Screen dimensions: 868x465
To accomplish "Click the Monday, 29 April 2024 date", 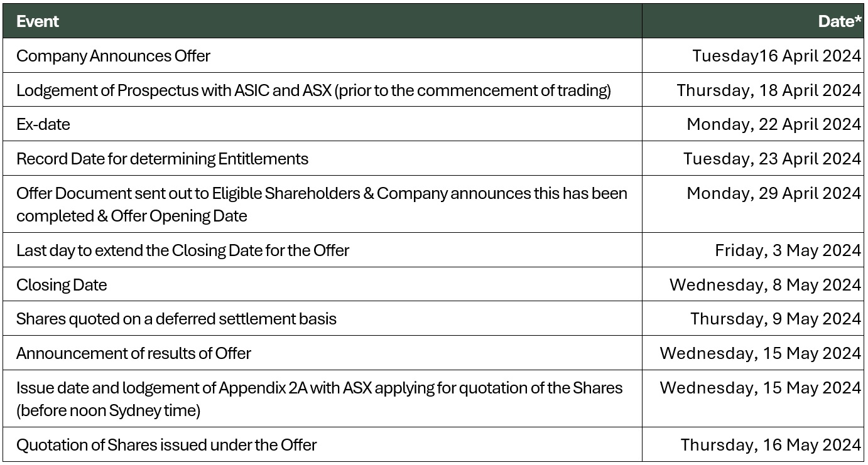I will point(774,193).
